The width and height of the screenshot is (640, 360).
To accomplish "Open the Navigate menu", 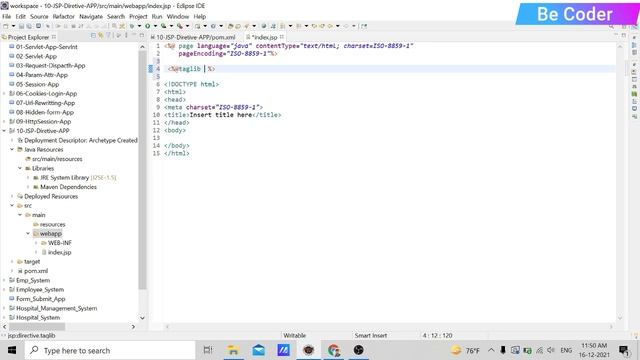I will [91, 16].
